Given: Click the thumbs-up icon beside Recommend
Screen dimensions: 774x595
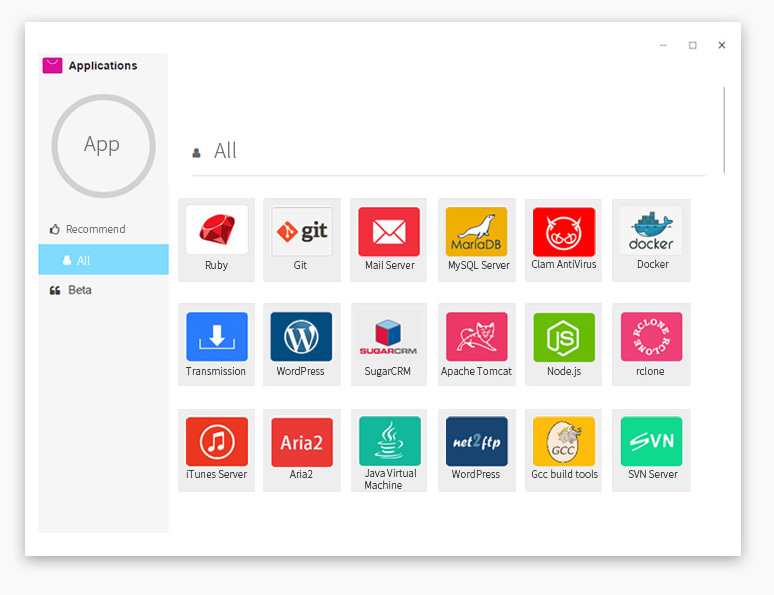Looking at the screenshot, I should tap(54, 229).
